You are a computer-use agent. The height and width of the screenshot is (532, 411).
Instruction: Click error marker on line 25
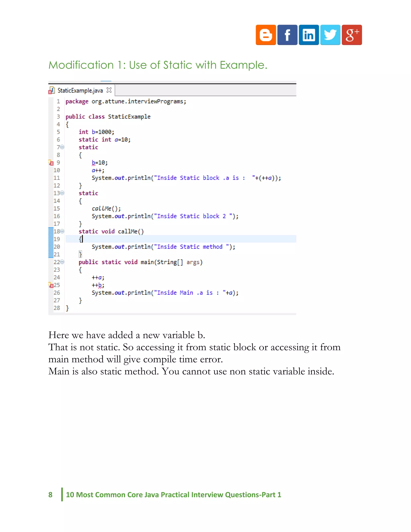51,285
